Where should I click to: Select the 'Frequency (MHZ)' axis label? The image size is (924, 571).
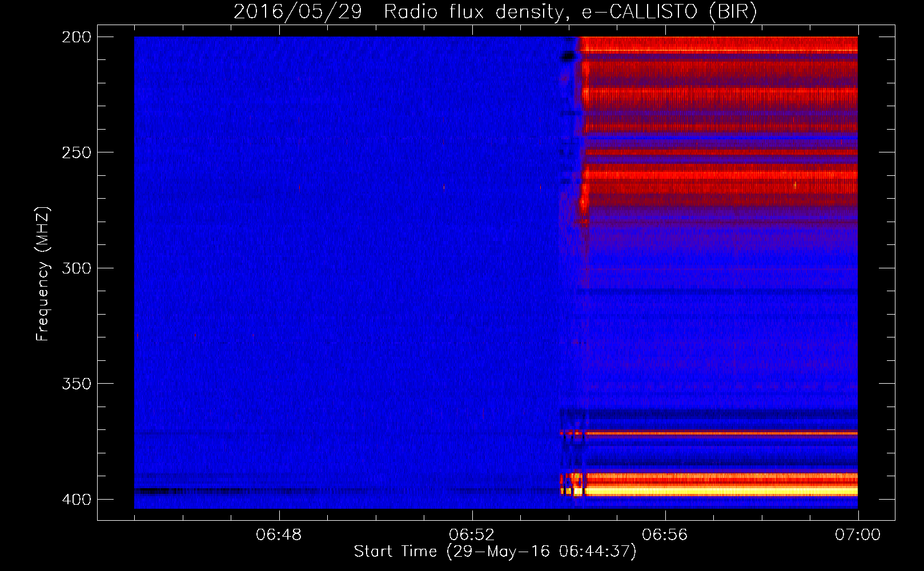pyautogui.click(x=43, y=274)
